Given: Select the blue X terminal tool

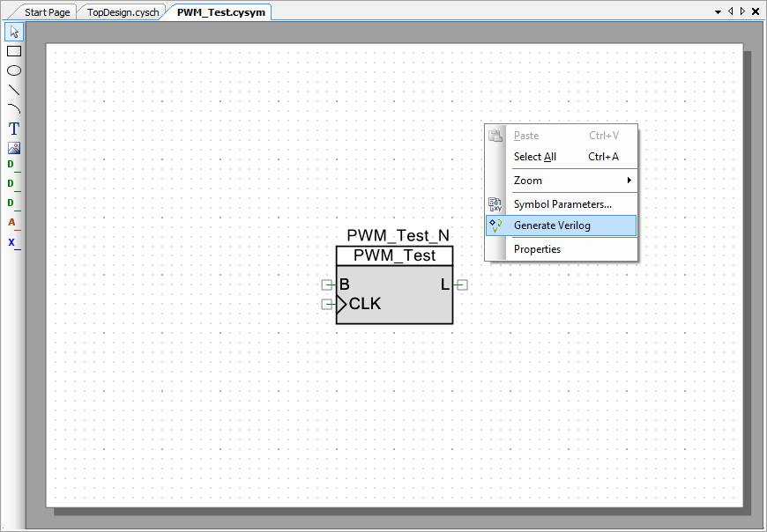Looking at the screenshot, I should click(x=13, y=242).
